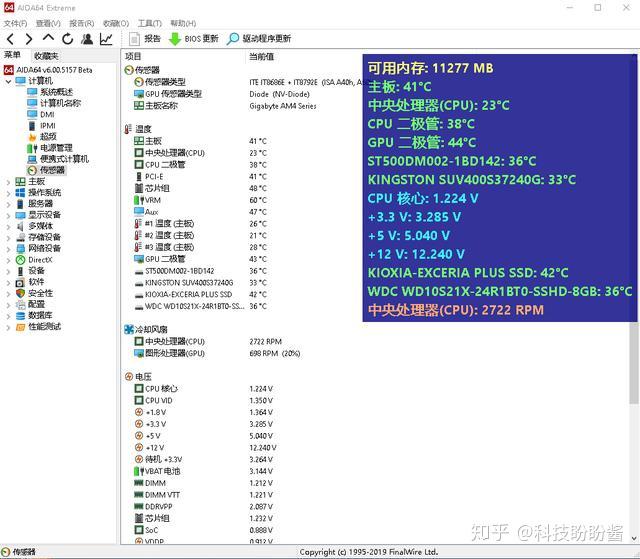This screenshot has width=640, height=559.
Task: Click the 驱动程序更新 button
Action: point(259,39)
